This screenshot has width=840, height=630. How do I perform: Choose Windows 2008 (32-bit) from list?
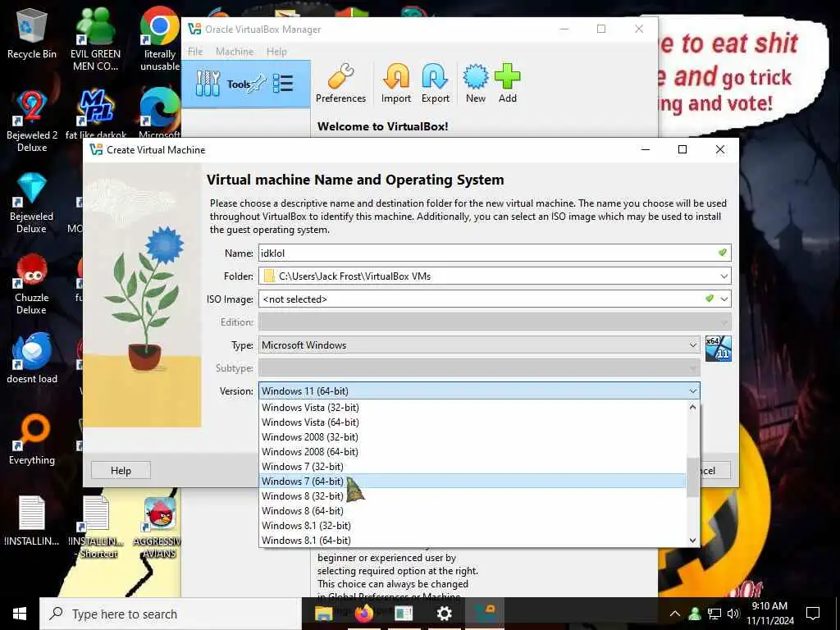[472, 437]
